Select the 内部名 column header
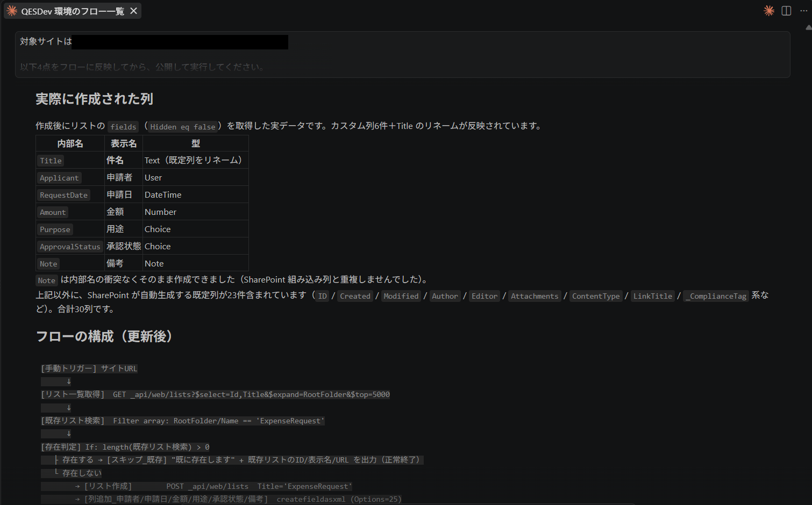 (70, 143)
